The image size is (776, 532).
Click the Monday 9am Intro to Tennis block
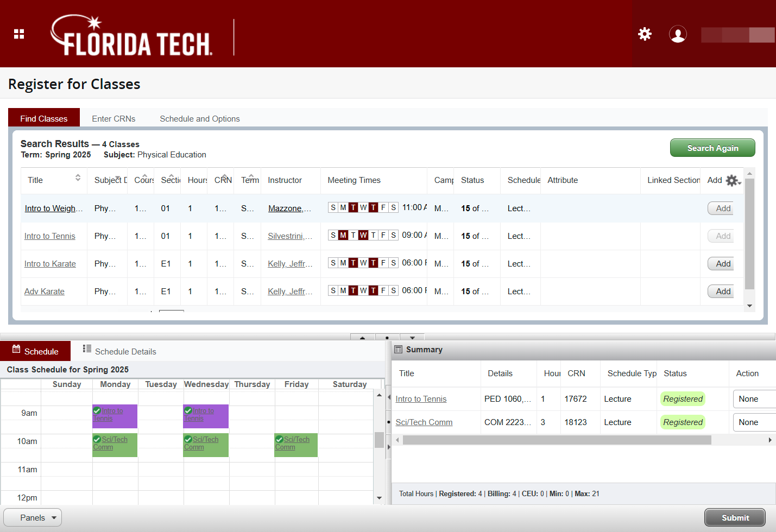115,416
